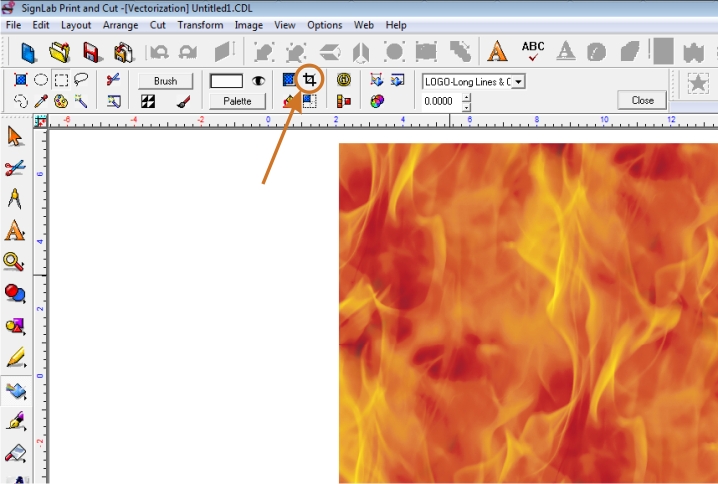Select the eyedropper color picker tool
This screenshot has height=484, width=718.
(x=41, y=101)
